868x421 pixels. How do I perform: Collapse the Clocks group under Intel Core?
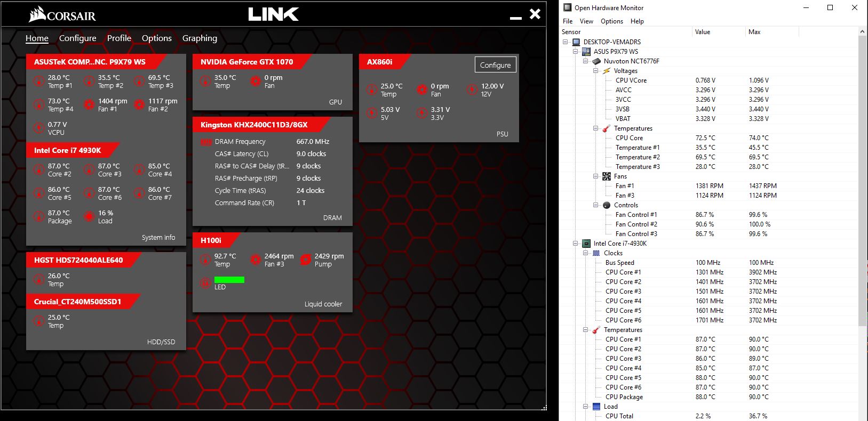tap(586, 253)
